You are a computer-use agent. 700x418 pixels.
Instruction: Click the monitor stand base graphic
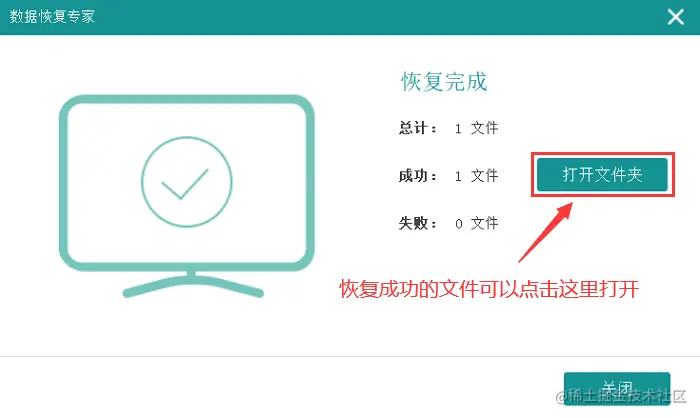click(x=193, y=284)
